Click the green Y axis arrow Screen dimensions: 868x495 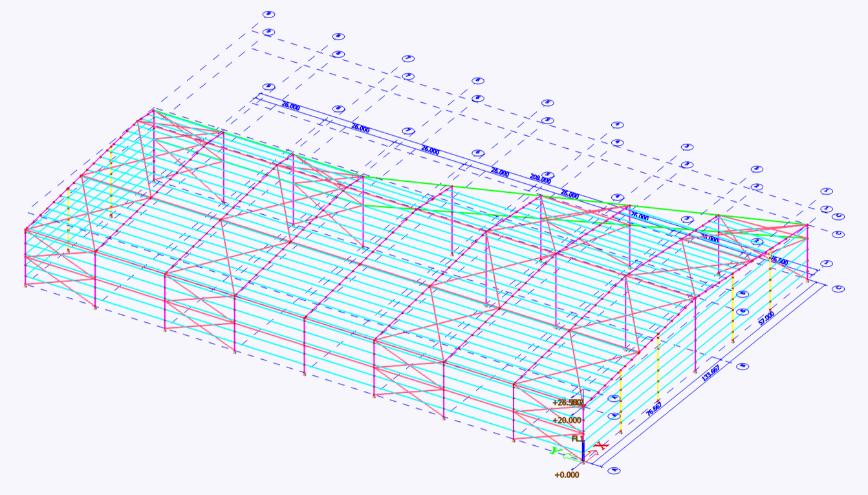pyautogui.click(x=555, y=450)
